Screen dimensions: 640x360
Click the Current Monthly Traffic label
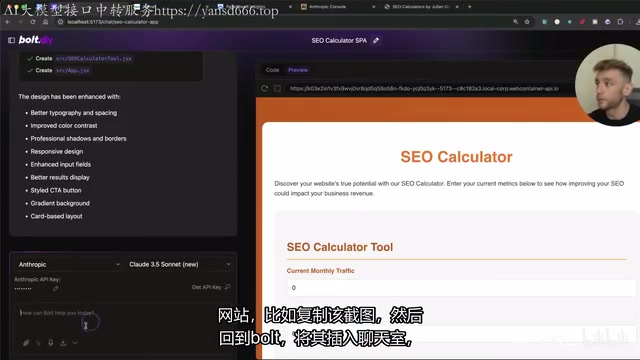click(x=320, y=271)
